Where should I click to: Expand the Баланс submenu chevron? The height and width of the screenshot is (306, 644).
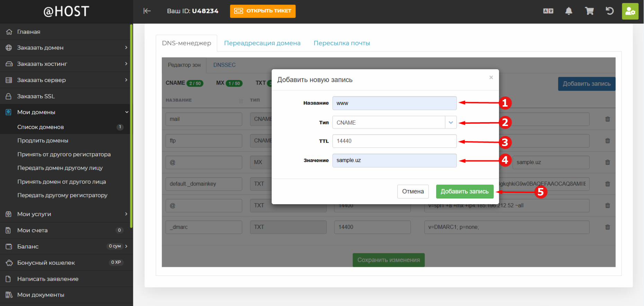coord(126,246)
